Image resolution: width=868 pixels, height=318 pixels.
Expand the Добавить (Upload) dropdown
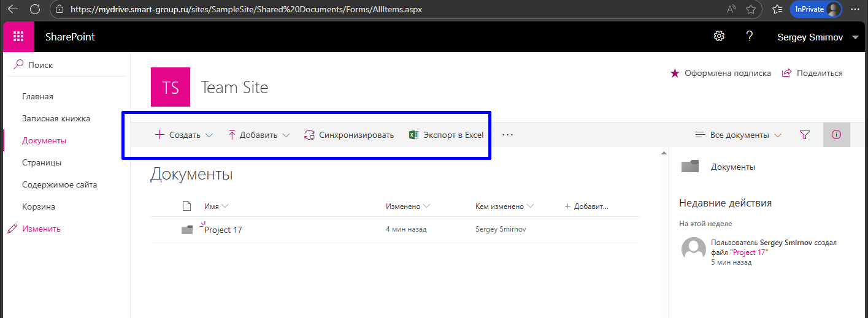pyautogui.click(x=258, y=135)
